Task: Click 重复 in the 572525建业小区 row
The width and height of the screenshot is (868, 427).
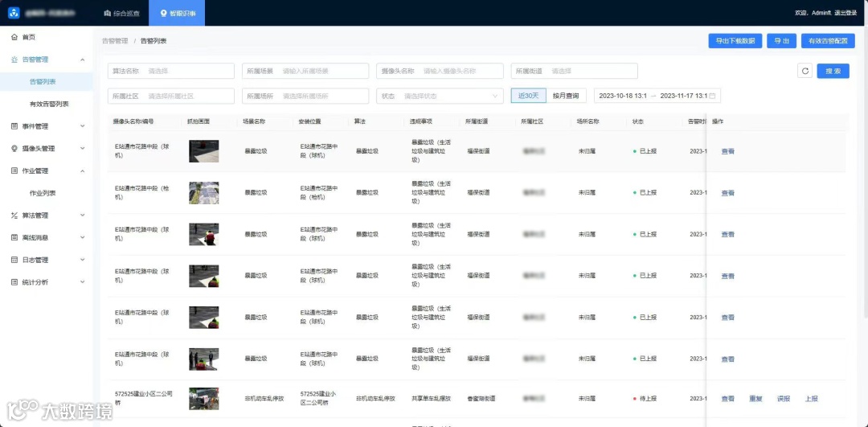Action: 755,399
